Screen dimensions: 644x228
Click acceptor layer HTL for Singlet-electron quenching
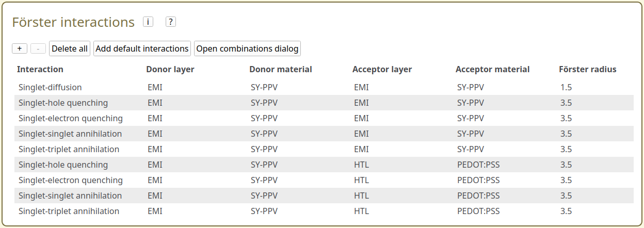pos(361,180)
